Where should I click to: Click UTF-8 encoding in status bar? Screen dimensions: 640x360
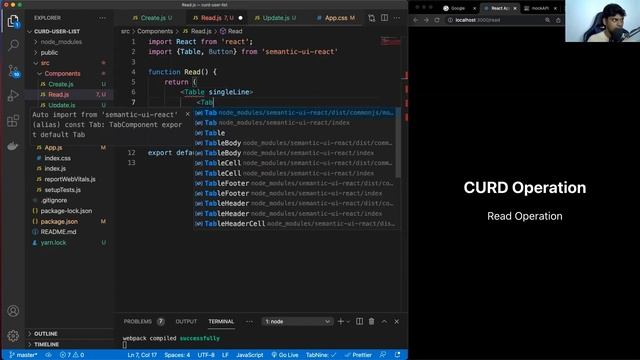tap(206, 355)
